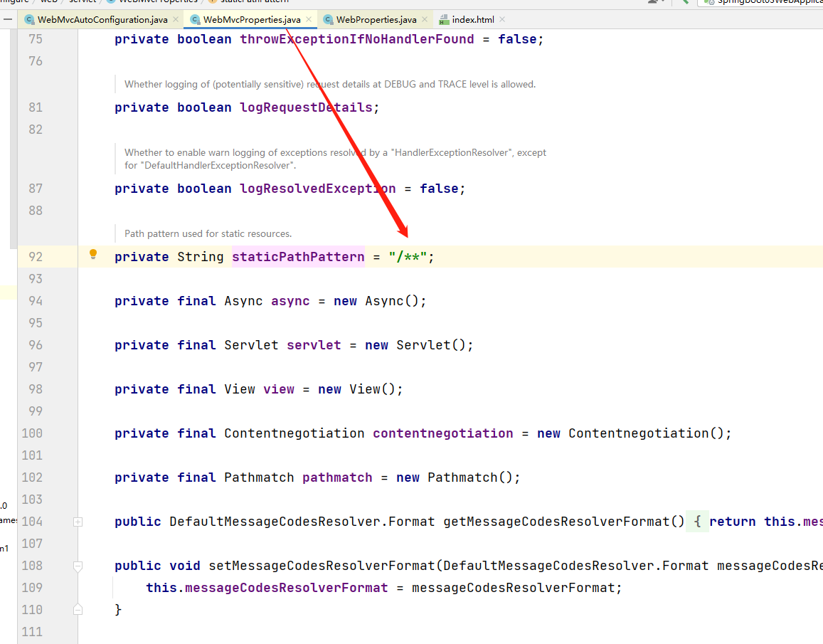This screenshot has width=823, height=644.
Task: Click the HTML file icon on index.html tab
Action: pyautogui.click(x=444, y=20)
